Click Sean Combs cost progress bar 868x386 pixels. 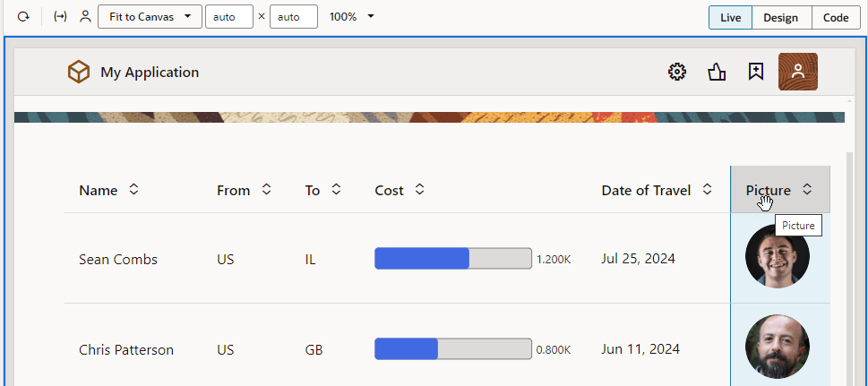click(452, 259)
